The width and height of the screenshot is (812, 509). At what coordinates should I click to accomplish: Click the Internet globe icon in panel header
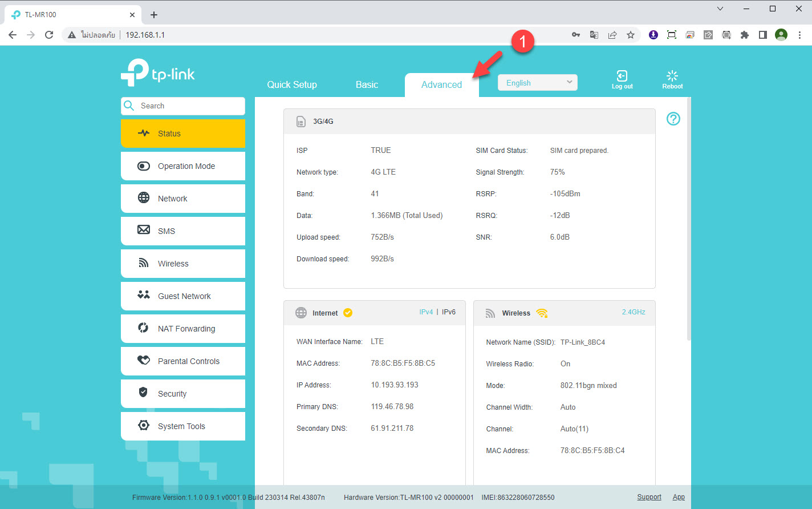click(301, 313)
